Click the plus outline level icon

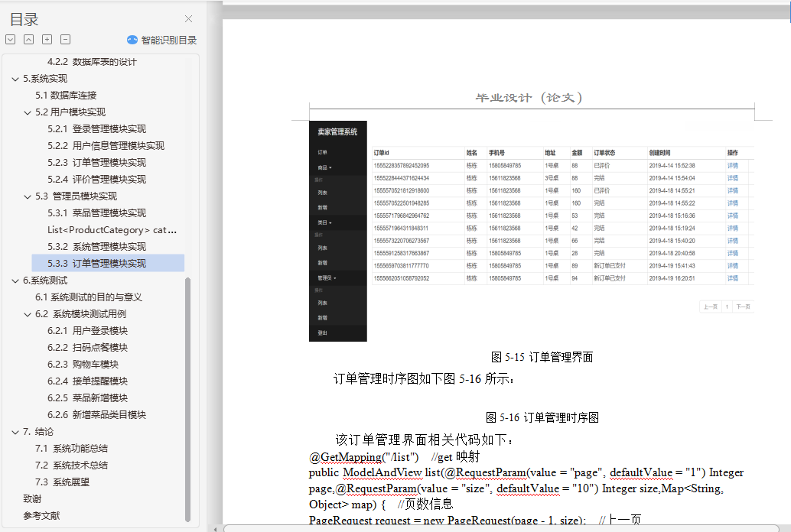47,39
